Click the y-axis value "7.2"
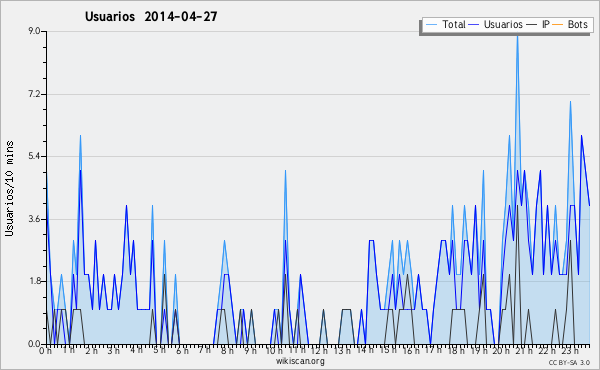This screenshot has height=370, width=600. 34,94
